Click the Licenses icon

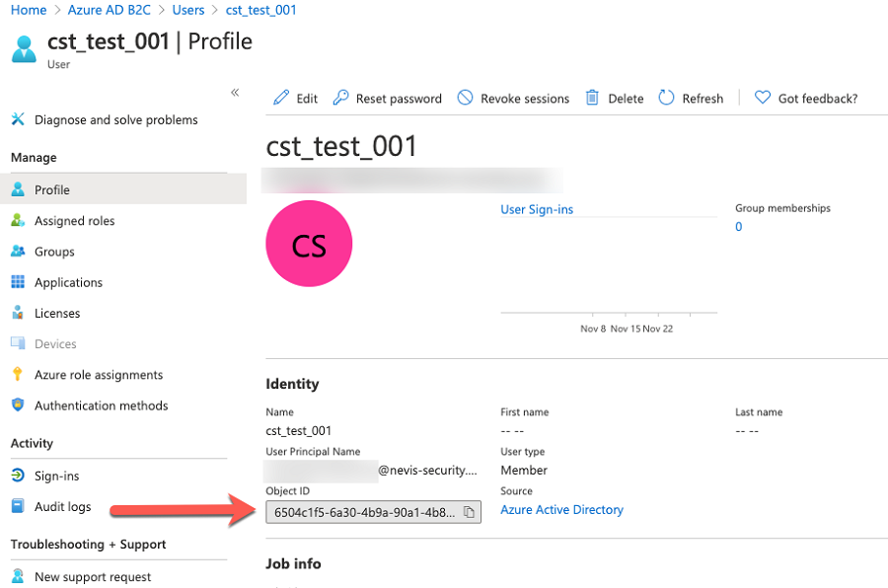(x=18, y=312)
